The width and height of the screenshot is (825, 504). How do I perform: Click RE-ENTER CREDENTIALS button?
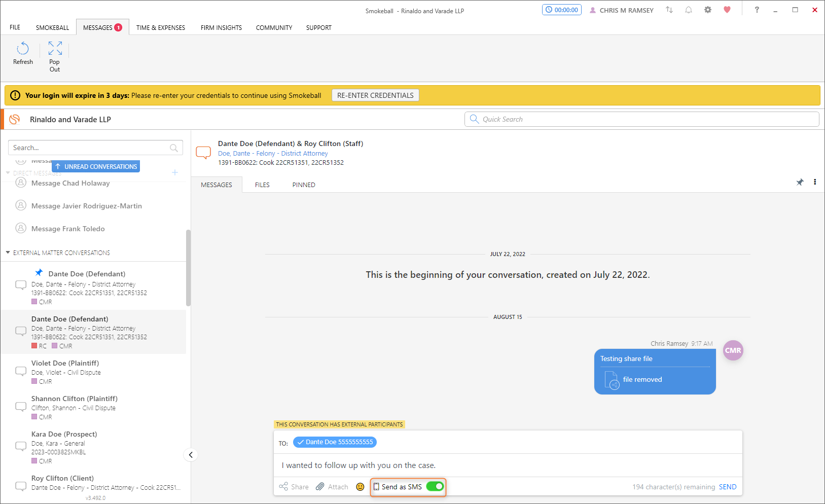[x=375, y=95]
